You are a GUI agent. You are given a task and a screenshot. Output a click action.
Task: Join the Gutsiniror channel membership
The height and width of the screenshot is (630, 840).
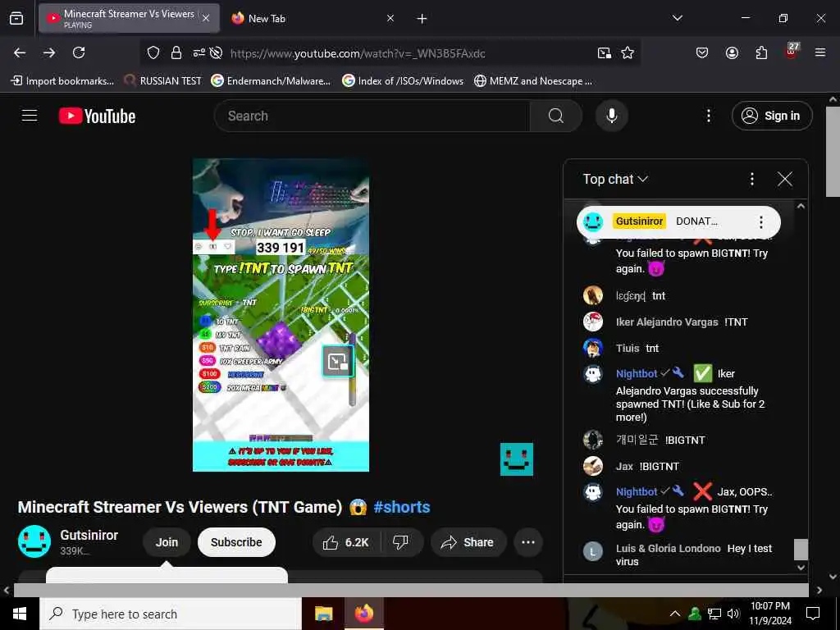pyautogui.click(x=167, y=542)
